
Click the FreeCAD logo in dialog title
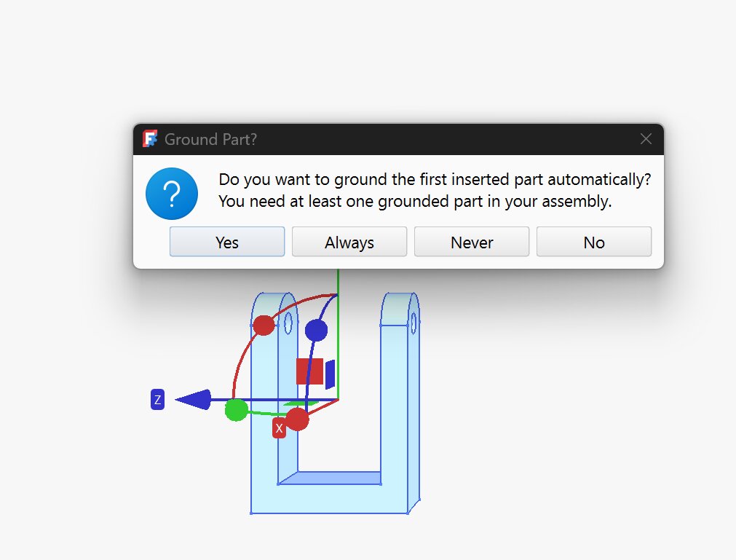pyautogui.click(x=151, y=139)
